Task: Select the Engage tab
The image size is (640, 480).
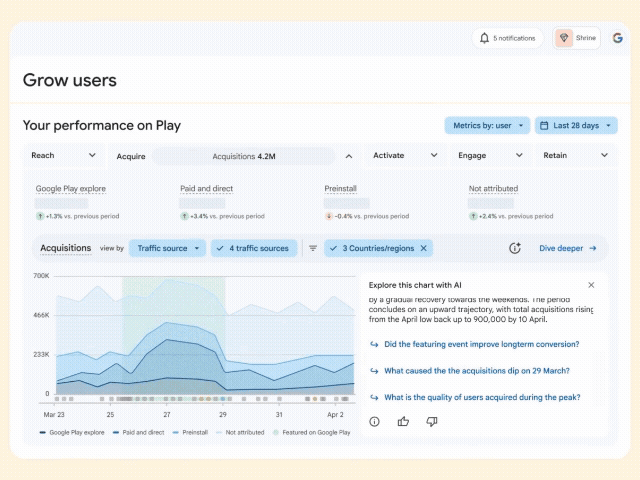Action: 491,155
